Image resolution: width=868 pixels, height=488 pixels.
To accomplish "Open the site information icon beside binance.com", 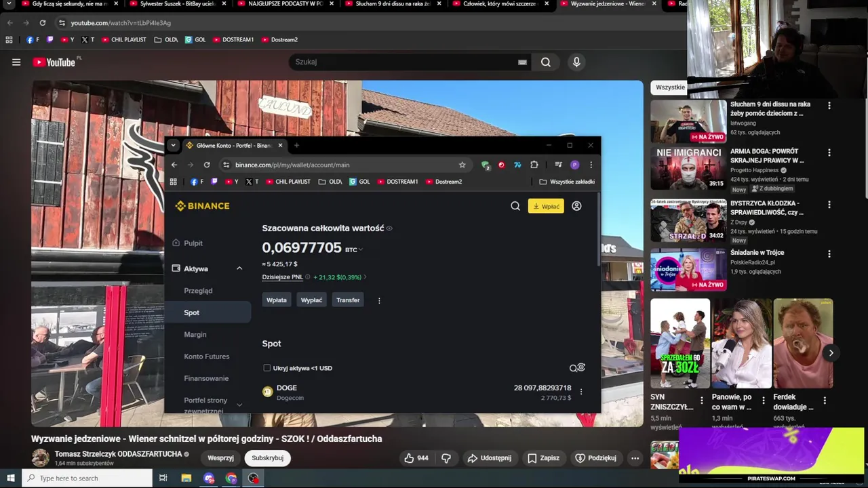I will pyautogui.click(x=225, y=165).
